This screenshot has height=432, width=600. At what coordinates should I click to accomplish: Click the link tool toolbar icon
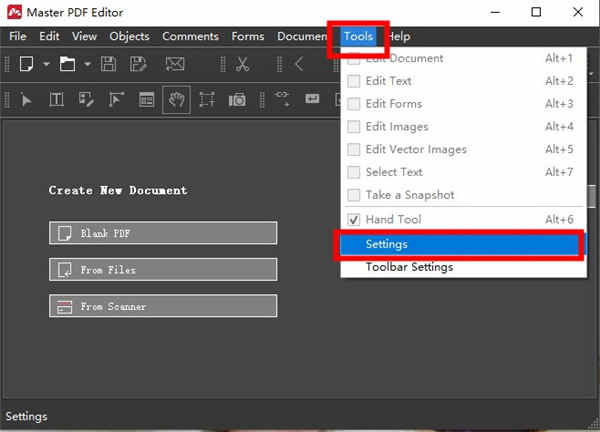pyautogui.click(x=282, y=99)
